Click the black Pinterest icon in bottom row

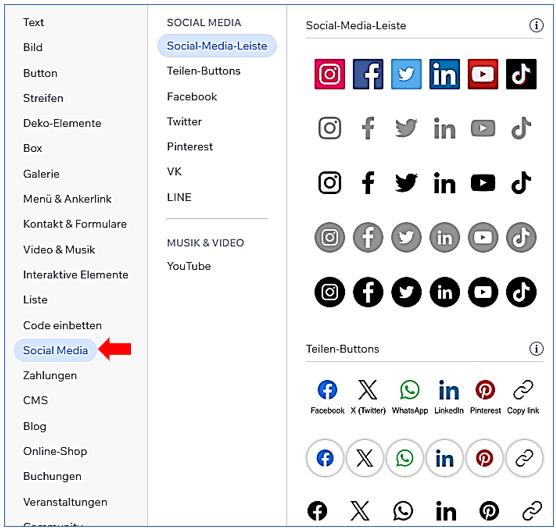click(489, 511)
